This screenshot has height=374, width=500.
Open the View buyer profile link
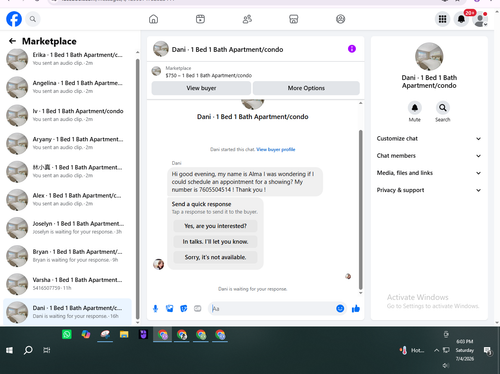[x=276, y=149]
